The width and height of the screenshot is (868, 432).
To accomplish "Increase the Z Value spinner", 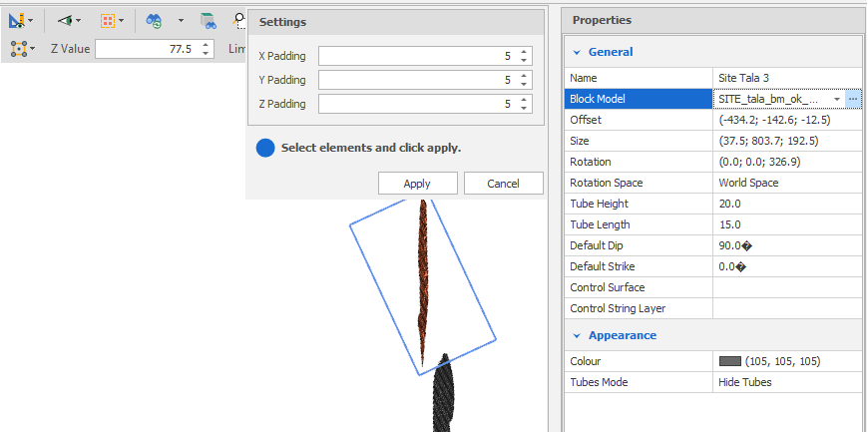I will tap(206, 44).
